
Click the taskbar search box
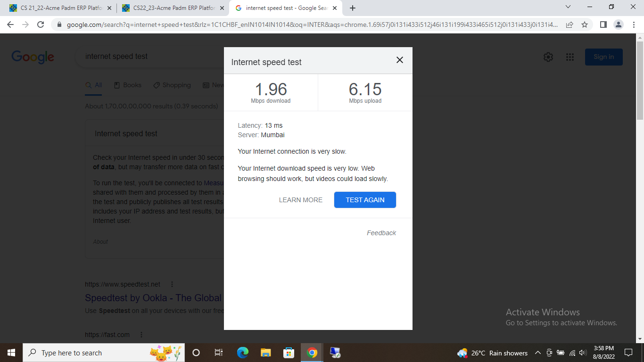(104, 353)
